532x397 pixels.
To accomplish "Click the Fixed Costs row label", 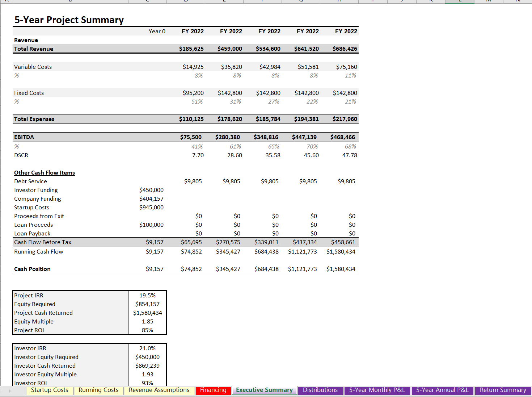I will pos(29,93).
